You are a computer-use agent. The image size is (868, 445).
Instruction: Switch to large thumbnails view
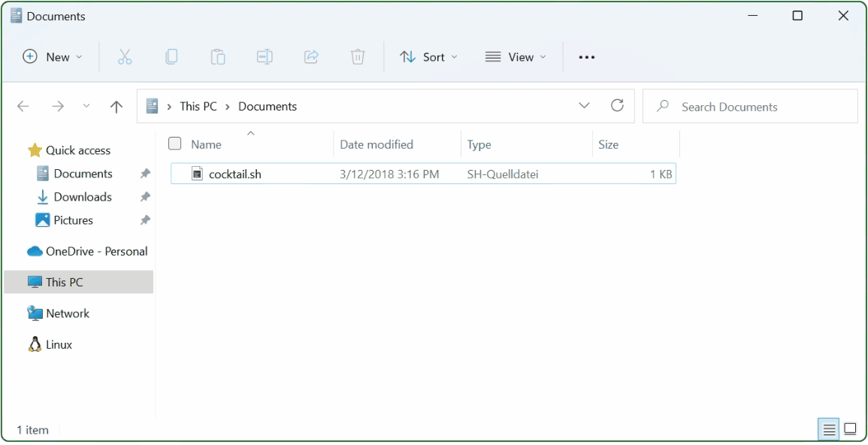click(850, 428)
